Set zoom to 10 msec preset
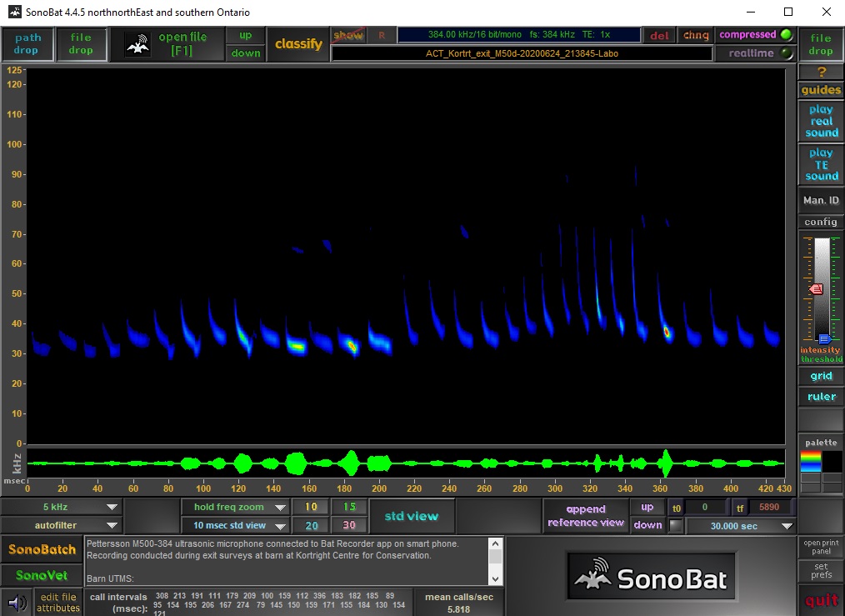 (311, 507)
